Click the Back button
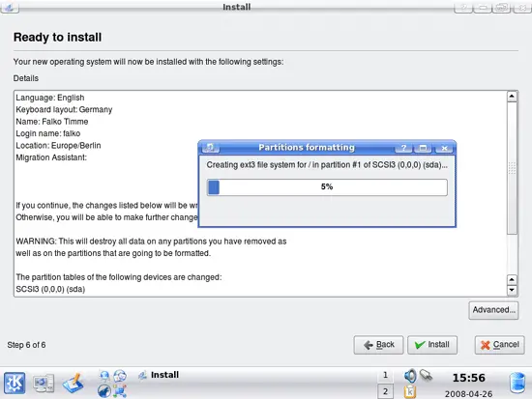Screen dimensions: 532x399 pyautogui.click(x=378, y=345)
